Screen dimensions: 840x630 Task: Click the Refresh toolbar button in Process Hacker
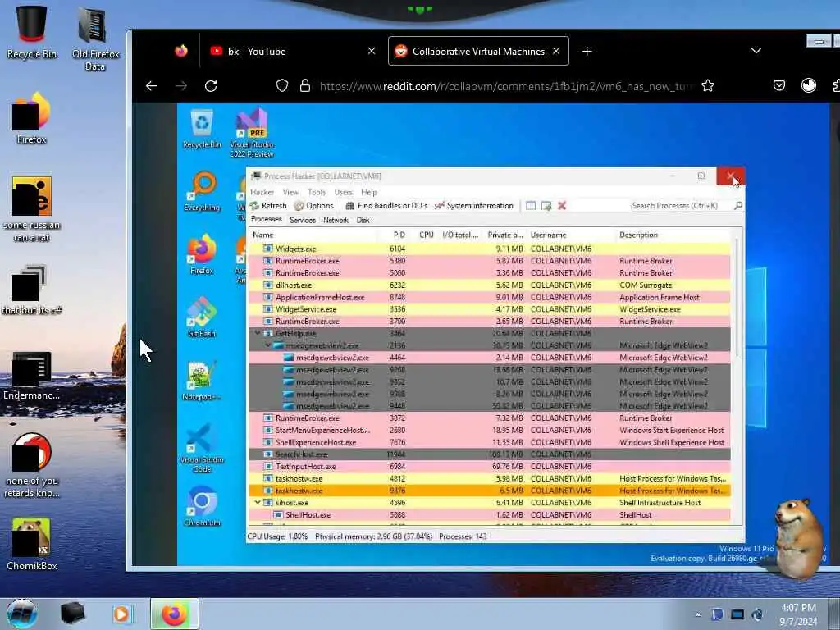coord(268,206)
